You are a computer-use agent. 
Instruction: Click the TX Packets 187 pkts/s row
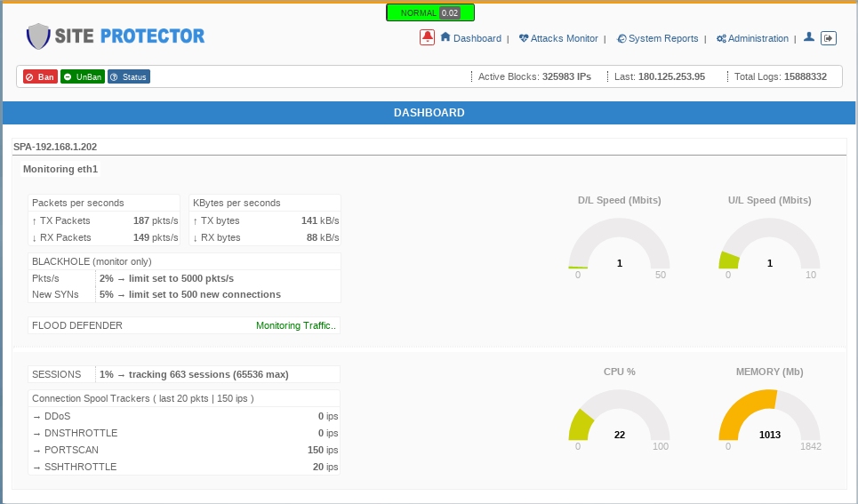(104, 220)
